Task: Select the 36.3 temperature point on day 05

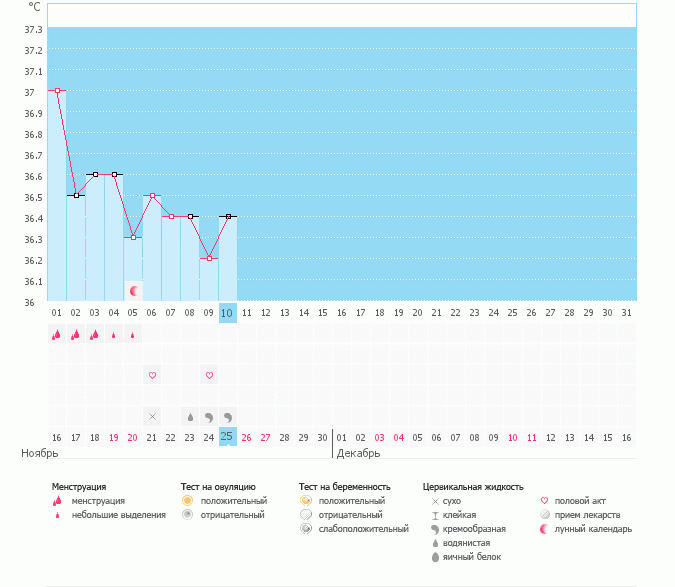Action: (133, 237)
